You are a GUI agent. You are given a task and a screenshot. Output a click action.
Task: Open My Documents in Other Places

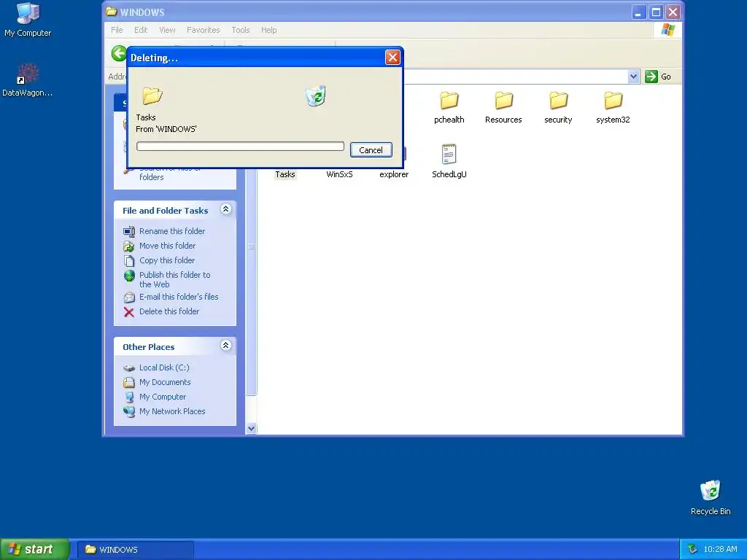pyautogui.click(x=165, y=382)
